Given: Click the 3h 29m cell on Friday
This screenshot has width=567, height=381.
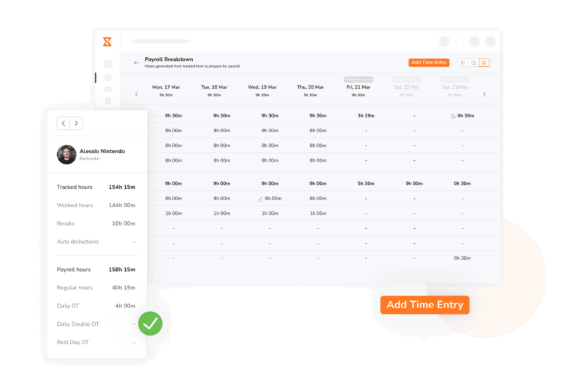Looking at the screenshot, I should [366, 116].
